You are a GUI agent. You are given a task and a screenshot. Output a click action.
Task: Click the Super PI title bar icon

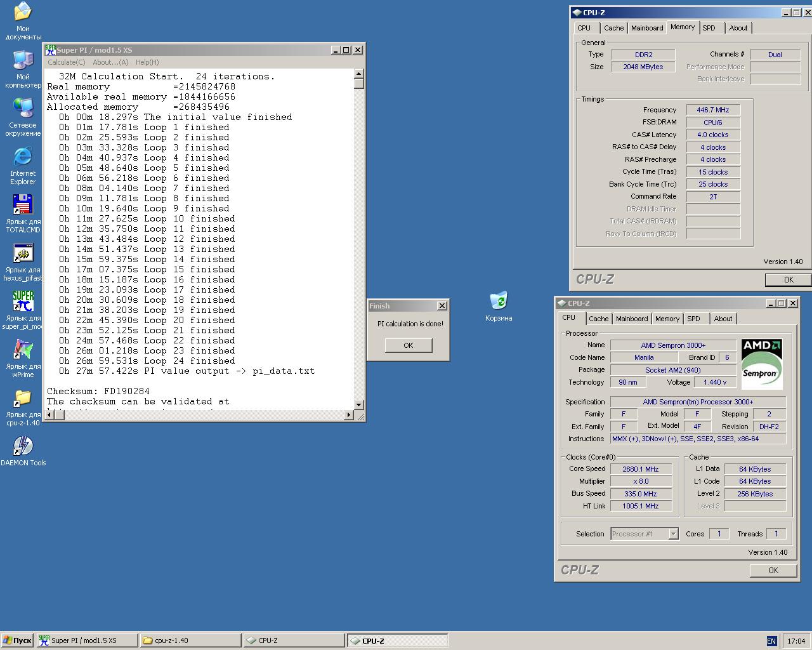[x=50, y=50]
